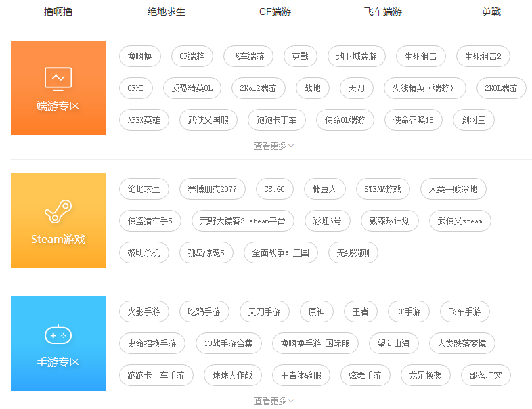Pick the 飞车手游 tag
Viewport: 532px width, 409px height.
[465, 311]
